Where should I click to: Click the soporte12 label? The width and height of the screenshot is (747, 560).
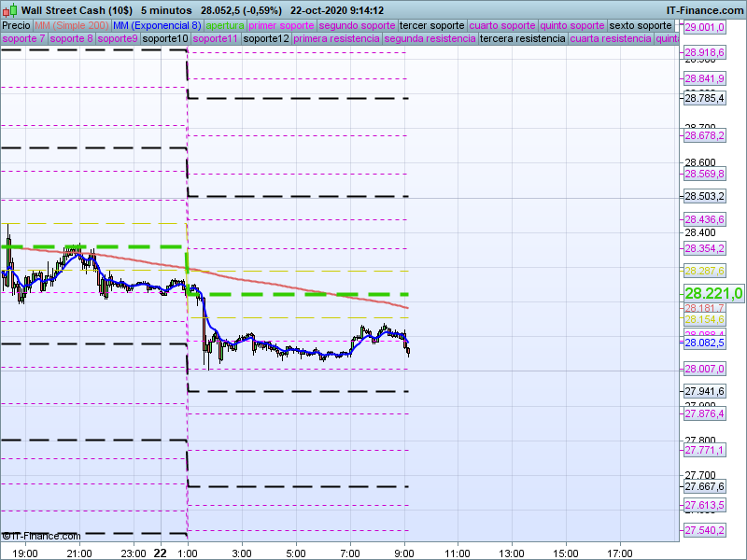(266, 38)
